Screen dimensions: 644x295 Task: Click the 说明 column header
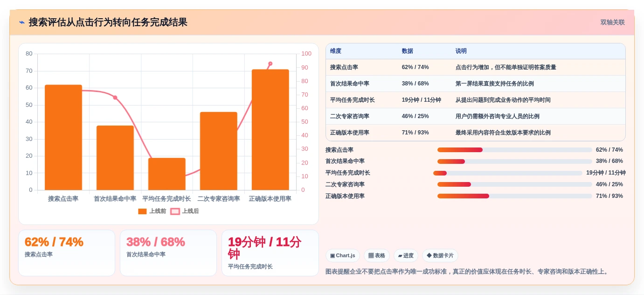pyautogui.click(x=461, y=51)
